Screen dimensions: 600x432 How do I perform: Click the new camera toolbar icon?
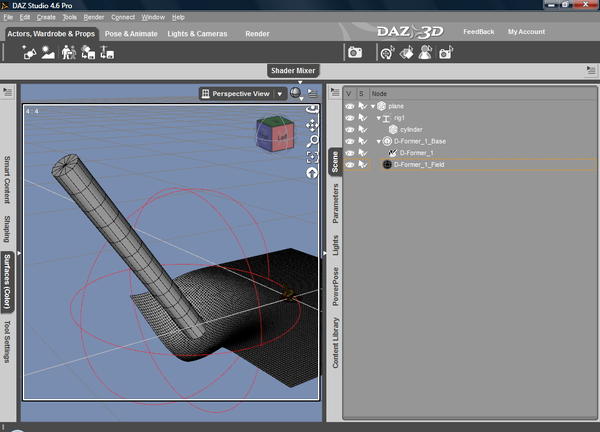coord(446,53)
